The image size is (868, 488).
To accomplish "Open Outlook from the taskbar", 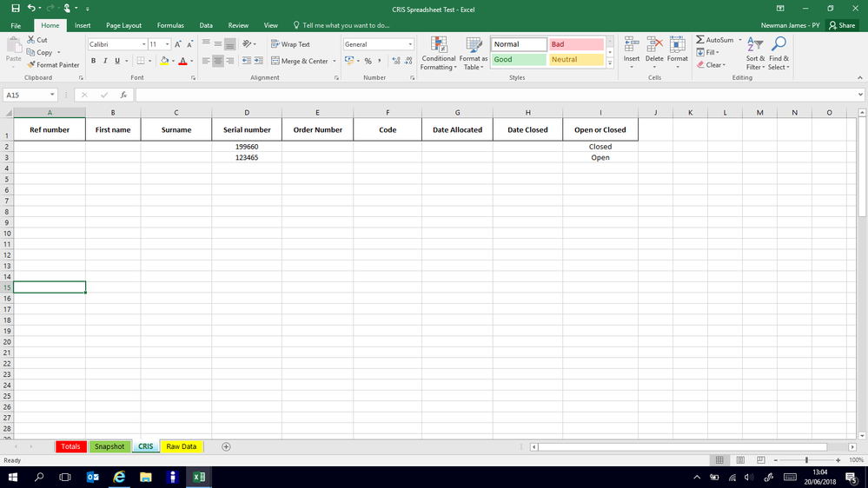I will pos(92,477).
